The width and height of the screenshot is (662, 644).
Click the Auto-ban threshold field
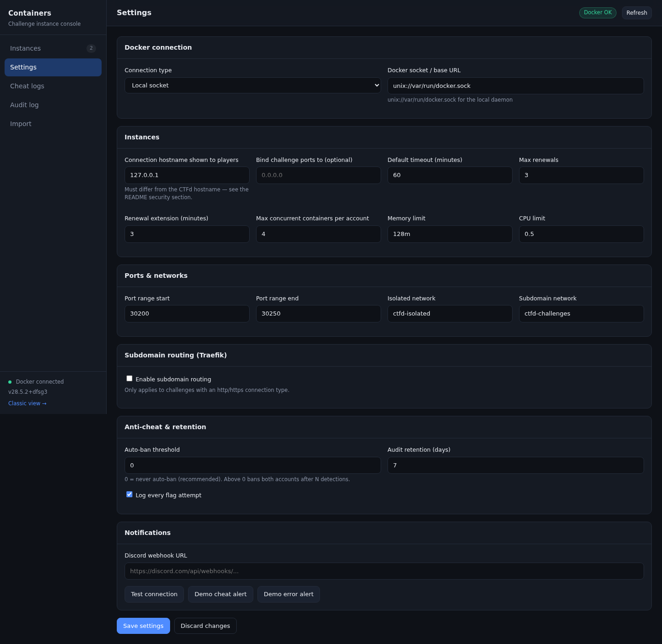(253, 466)
